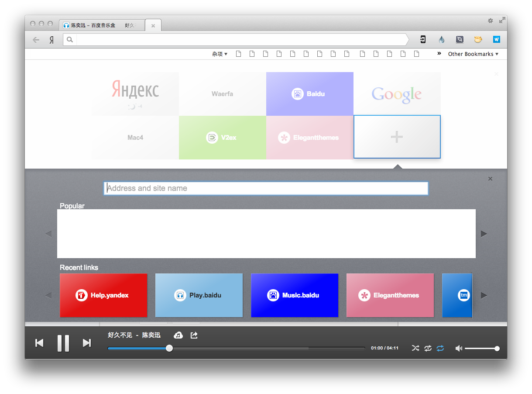Click the Yandex 'Я' home button
Screen dimensions: 532x394
(51, 40)
